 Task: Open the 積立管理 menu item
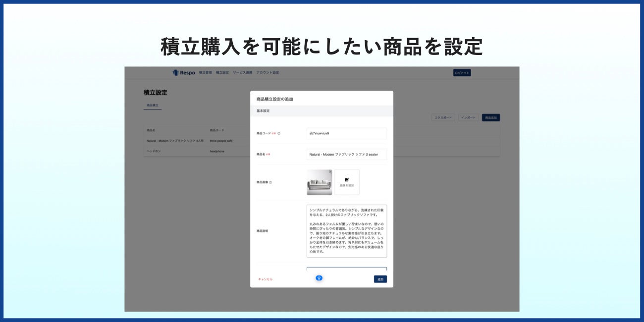tap(205, 73)
